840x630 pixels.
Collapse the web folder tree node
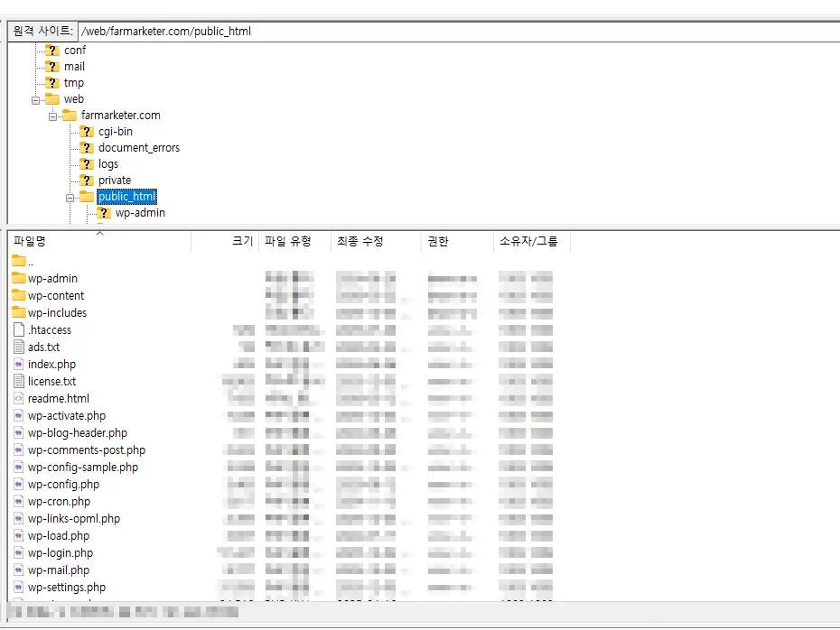coord(36,99)
